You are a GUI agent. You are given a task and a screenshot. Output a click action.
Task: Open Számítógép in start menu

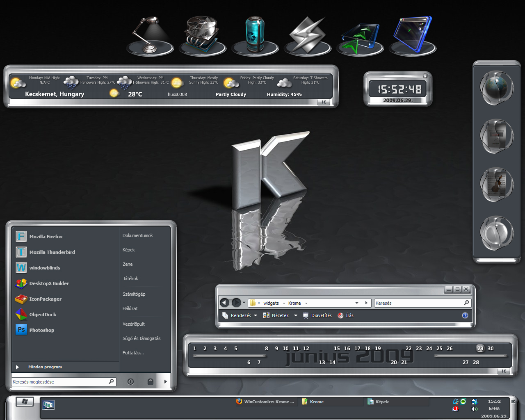click(x=134, y=294)
